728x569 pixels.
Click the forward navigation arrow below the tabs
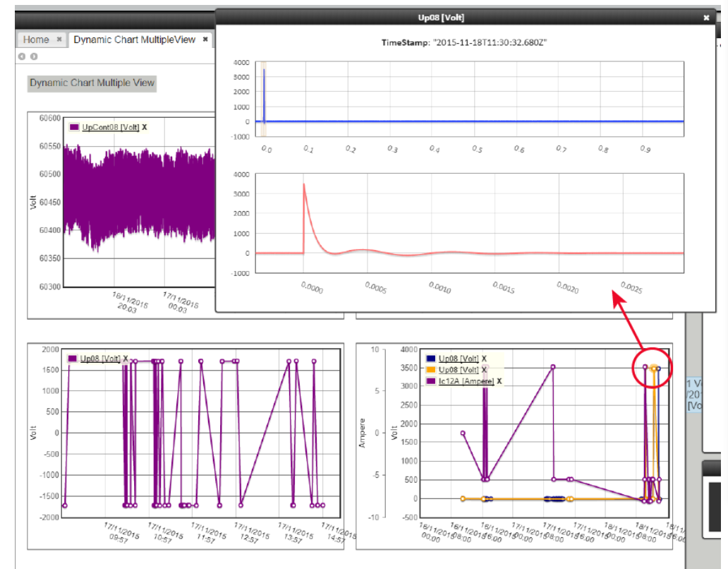[x=33, y=56]
